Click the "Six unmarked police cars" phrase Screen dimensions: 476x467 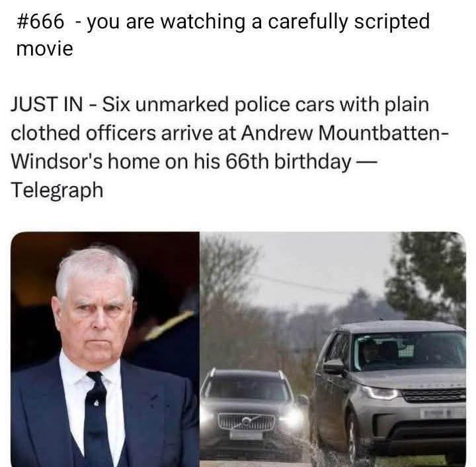click(x=217, y=104)
